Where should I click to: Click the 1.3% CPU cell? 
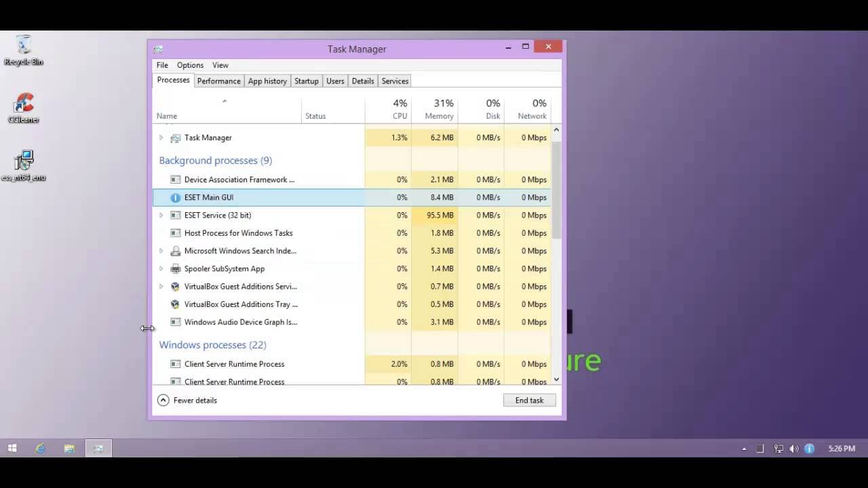pyautogui.click(x=388, y=138)
